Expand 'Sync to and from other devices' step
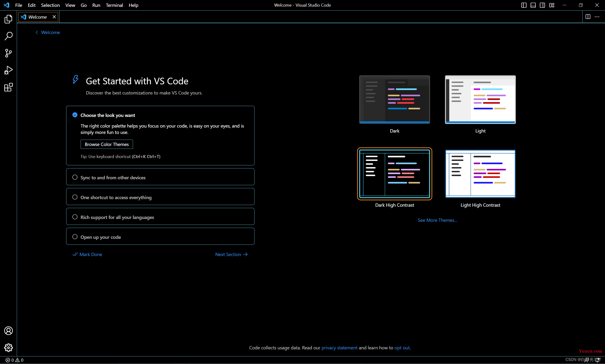The height and width of the screenshot is (364, 605). pyautogui.click(x=160, y=177)
